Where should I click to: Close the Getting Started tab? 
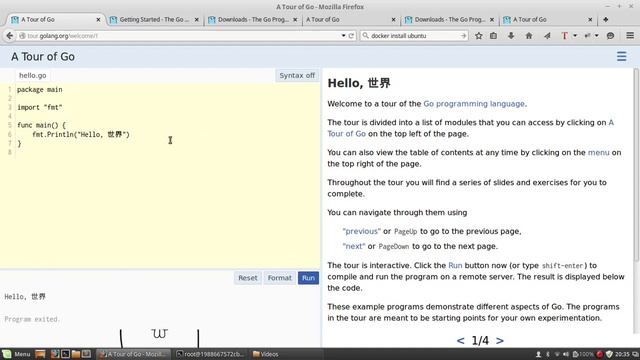(x=197, y=20)
